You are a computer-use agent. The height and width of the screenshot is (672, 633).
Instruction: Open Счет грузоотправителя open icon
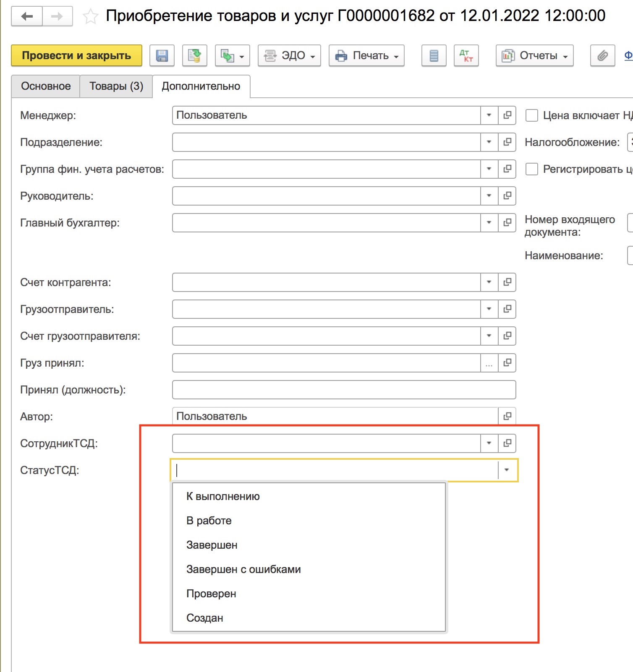(507, 336)
